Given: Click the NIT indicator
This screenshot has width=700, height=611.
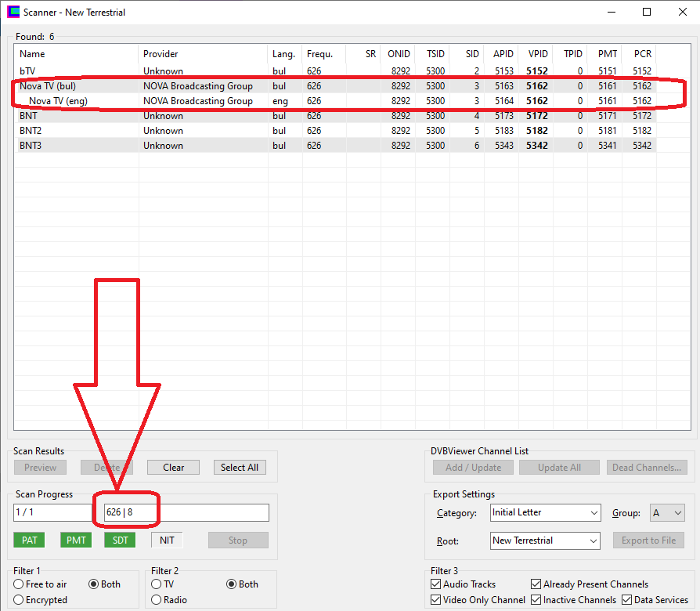Looking at the screenshot, I should [x=167, y=540].
